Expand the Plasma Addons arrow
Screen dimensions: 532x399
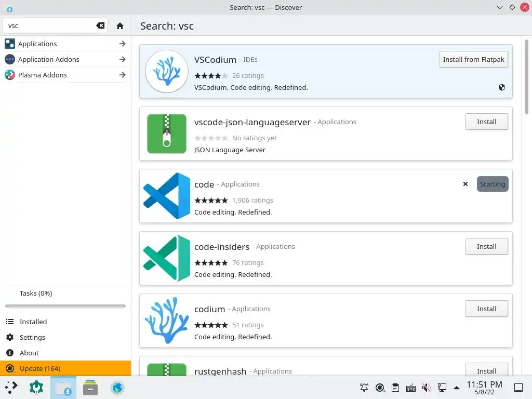(x=123, y=75)
